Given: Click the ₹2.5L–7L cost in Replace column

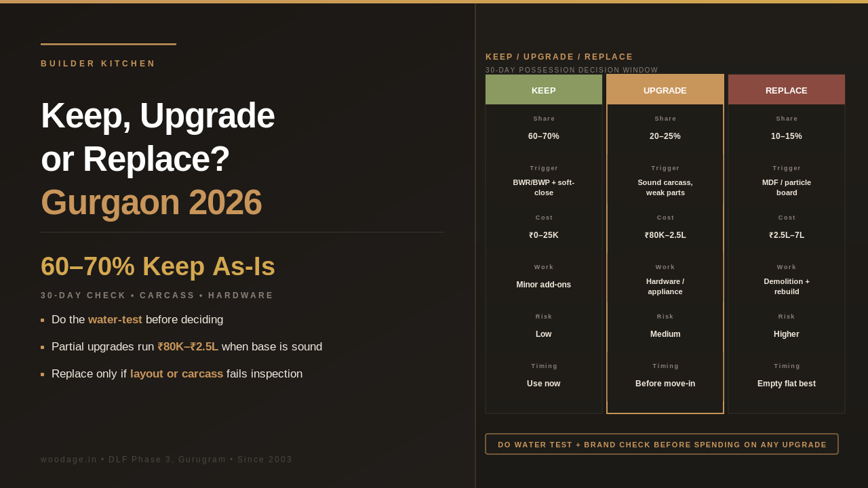Looking at the screenshot, I should 787,235.
